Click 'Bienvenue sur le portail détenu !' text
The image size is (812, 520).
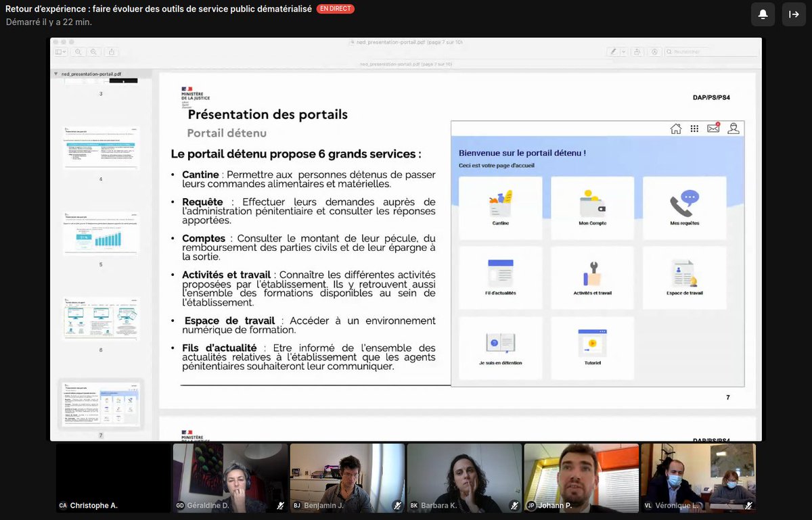[x=522, y=153]
